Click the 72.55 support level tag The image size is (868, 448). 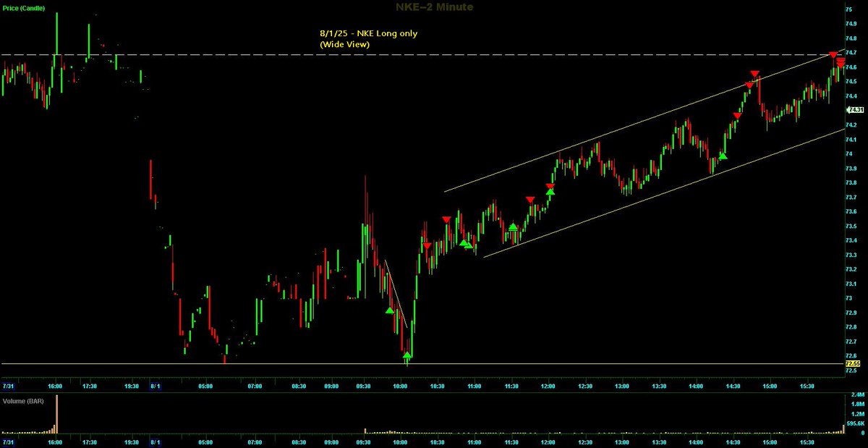[854, 364]
